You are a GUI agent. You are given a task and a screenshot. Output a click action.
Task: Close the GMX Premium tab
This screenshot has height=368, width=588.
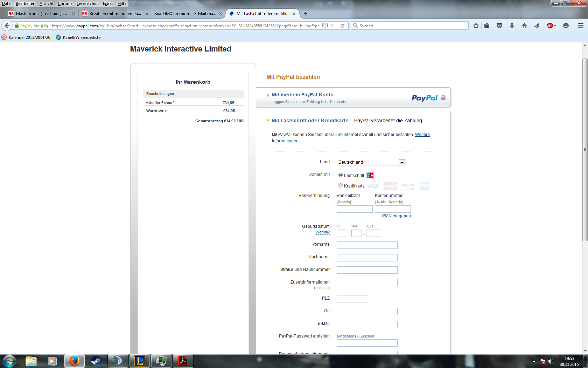220,14
